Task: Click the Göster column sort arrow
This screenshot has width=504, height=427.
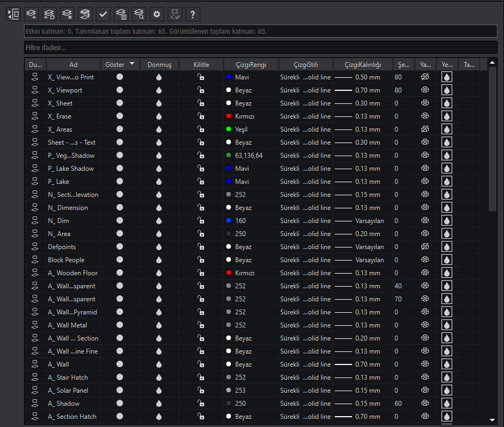Action: tap(132, 64)
